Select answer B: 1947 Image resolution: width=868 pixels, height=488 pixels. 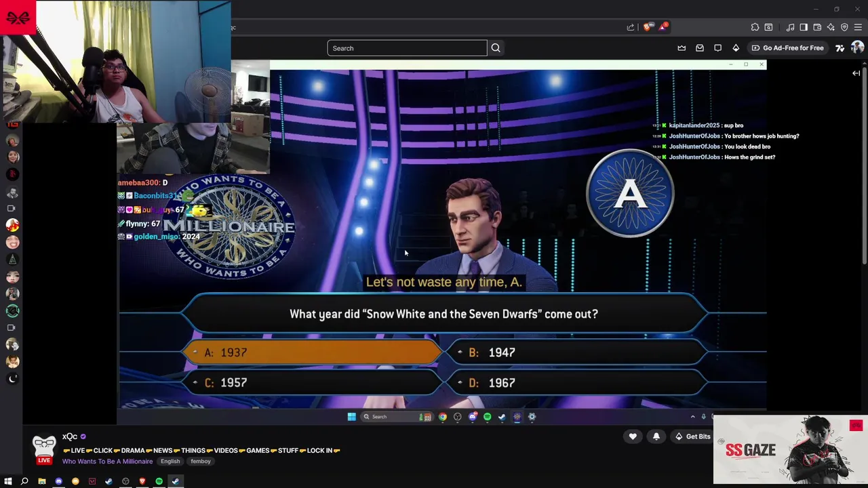578,352
